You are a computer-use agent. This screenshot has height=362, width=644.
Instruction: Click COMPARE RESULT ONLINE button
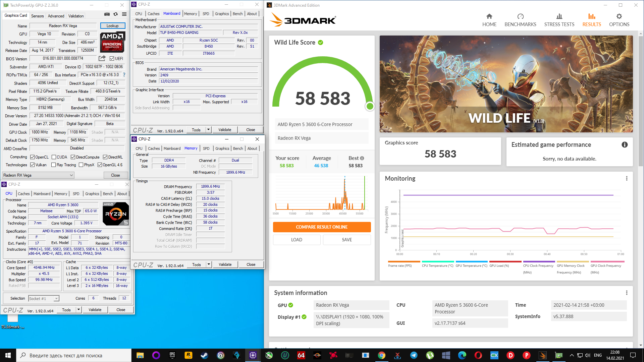point(322,227)
